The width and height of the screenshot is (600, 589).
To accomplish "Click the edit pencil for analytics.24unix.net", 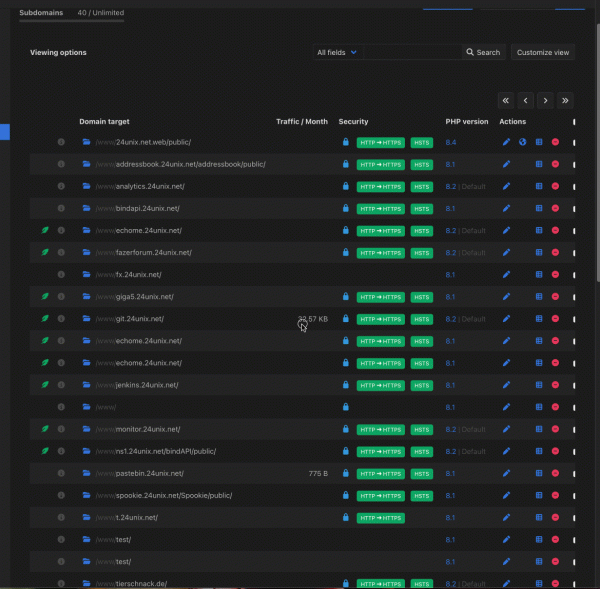I will tap(506, 186).
